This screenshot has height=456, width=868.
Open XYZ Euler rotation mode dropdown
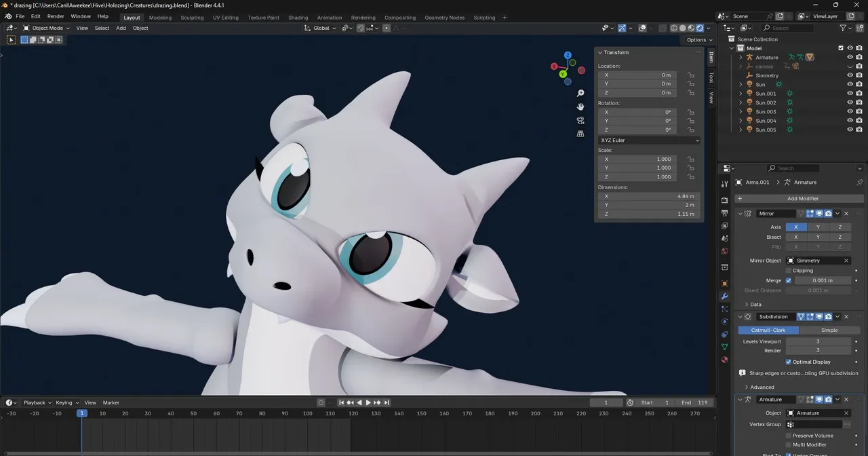point(649,140)
